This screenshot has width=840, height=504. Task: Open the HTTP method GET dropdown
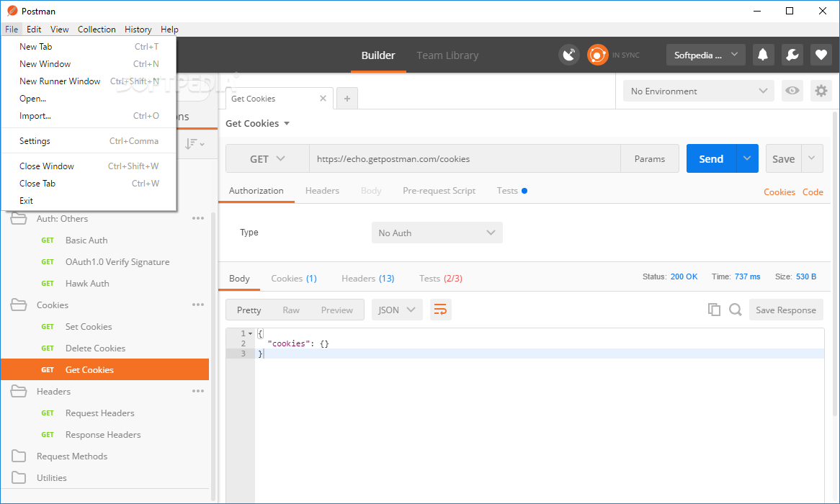pos(267,158)
